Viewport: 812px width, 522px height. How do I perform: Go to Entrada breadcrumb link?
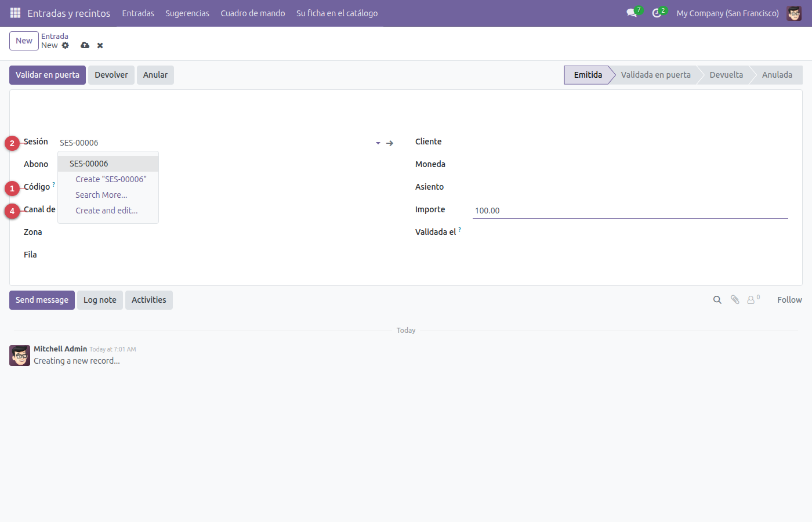coord(55,36)
